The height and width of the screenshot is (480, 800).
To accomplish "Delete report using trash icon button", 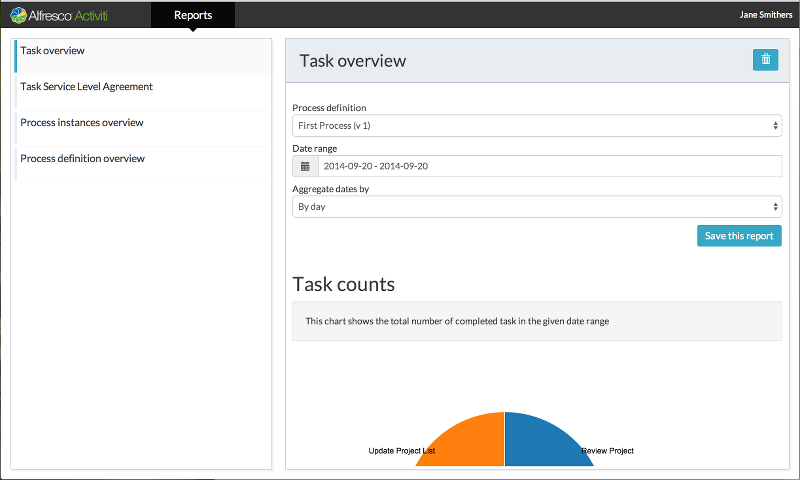I will pos(765,60).
